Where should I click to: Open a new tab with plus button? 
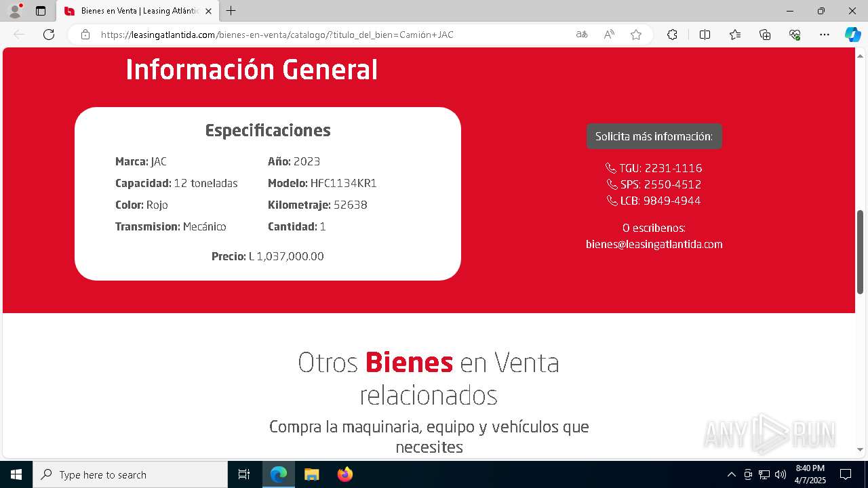pos(231,11)
